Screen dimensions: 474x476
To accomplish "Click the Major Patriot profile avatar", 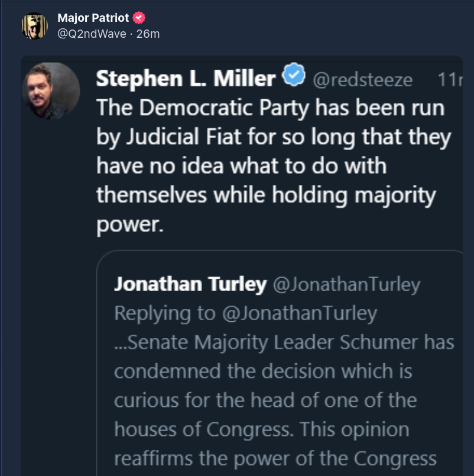I will (x=34, y=26).
